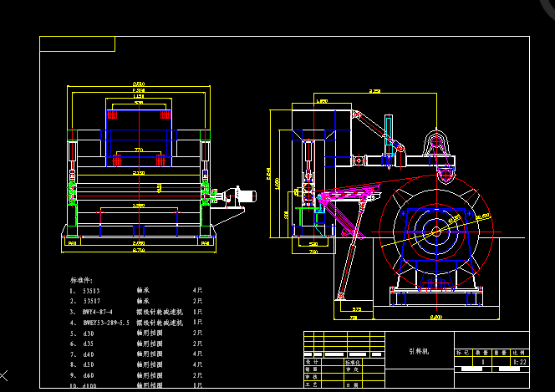Click the empty yellow box at drawing's top-left
The height and width of the screenshot is (392, 555).
coord(77,43)
